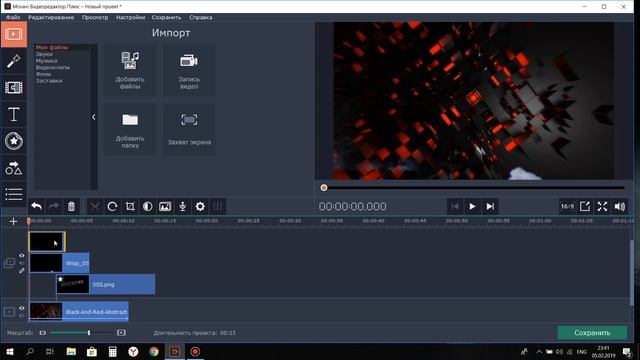Open the Stickers star panel
640x360 pixels.
[14, 141]
